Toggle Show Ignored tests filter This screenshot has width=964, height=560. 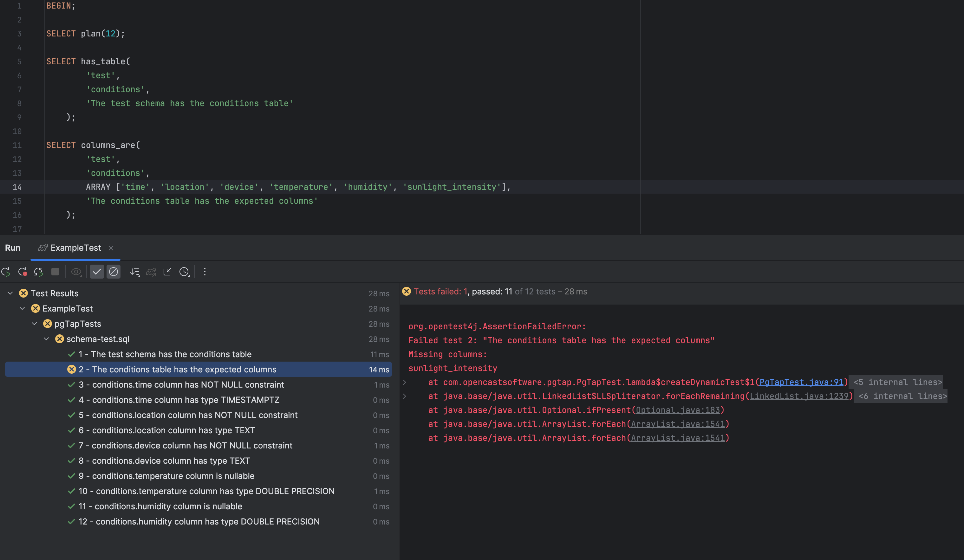[x=114, y=272]
